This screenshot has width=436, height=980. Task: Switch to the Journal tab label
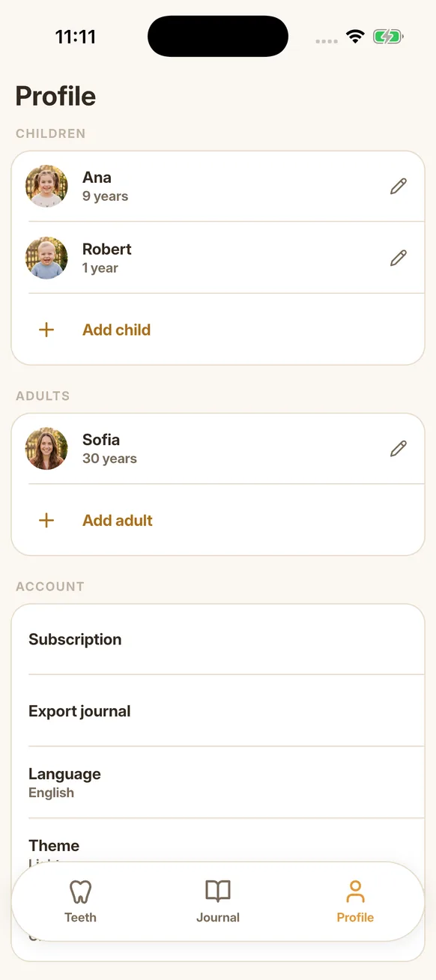(x=218, y=917)
